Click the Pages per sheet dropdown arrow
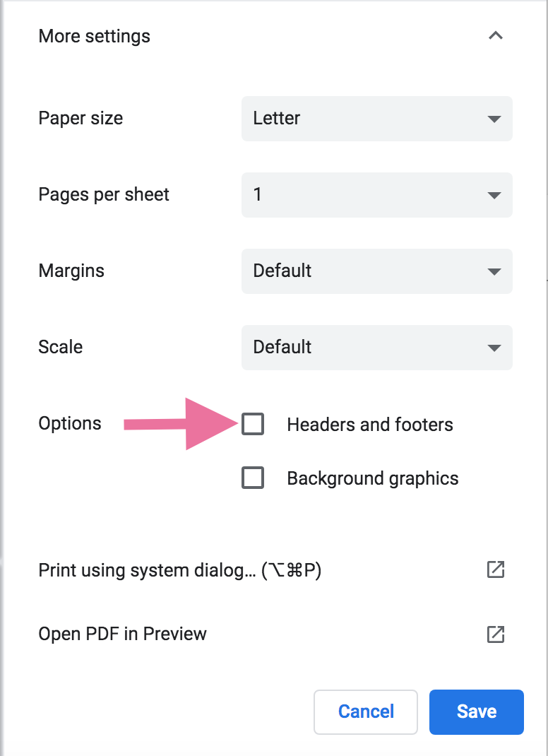 494,195
